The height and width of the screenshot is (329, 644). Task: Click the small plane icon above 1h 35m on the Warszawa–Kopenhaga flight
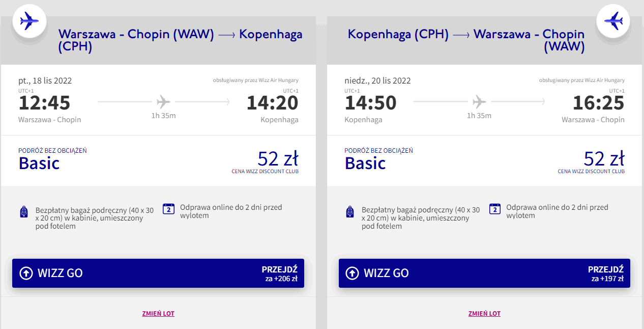tap(163, 102)
